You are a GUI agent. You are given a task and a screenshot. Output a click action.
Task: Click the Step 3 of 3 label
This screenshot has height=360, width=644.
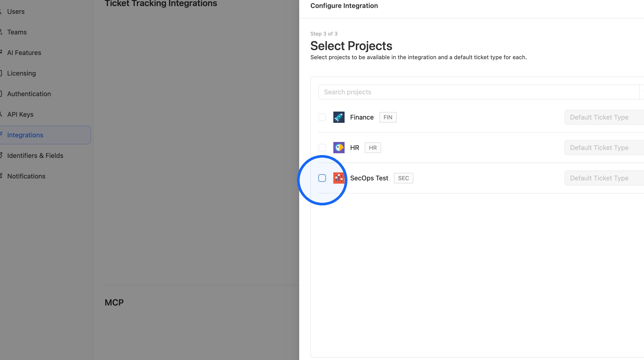(324, 34)
